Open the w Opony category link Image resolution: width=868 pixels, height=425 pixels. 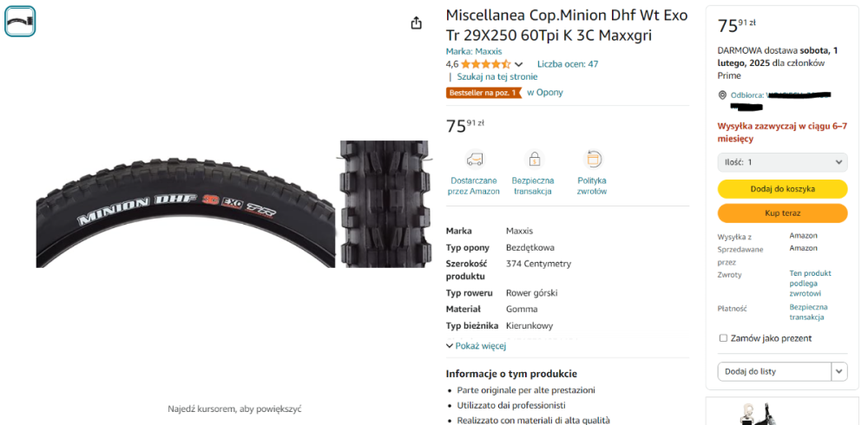click(x=545, y=93)
